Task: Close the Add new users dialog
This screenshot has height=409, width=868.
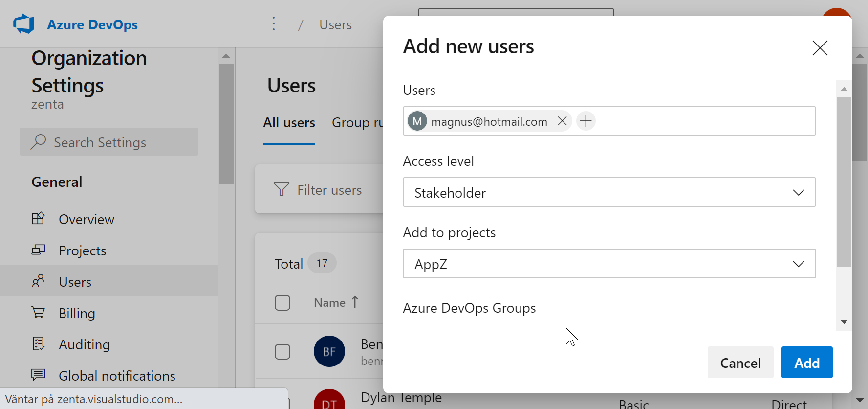Action: tap(820, 48)
